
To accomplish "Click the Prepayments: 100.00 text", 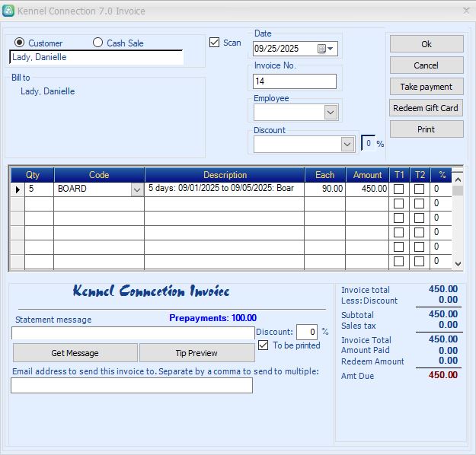I will pos(212,318).
